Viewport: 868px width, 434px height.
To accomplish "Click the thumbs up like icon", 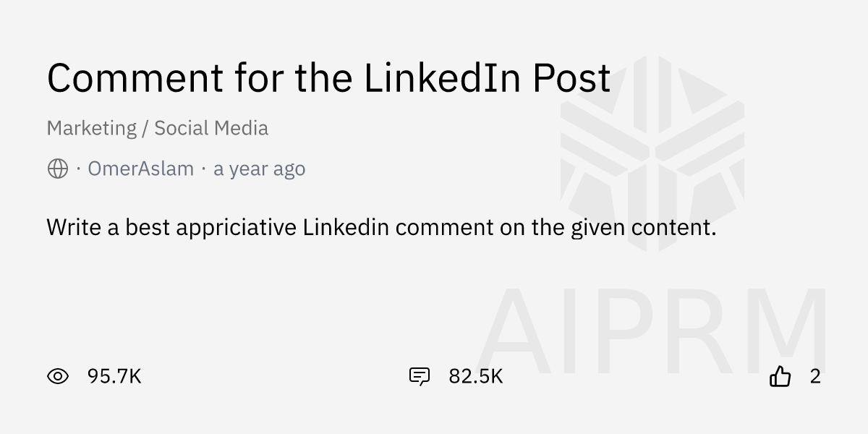I will (780, 376).
